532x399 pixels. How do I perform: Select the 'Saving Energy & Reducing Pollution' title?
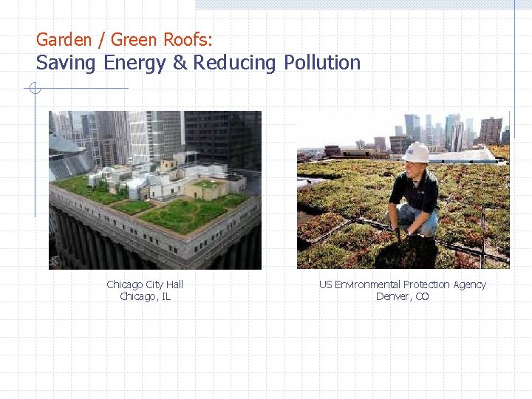[x=198, y=63]
